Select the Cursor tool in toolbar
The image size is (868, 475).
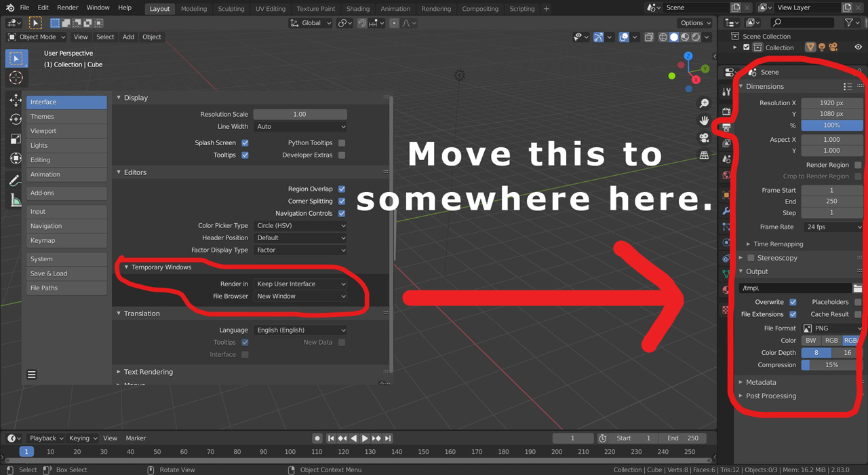coord(16,78)
